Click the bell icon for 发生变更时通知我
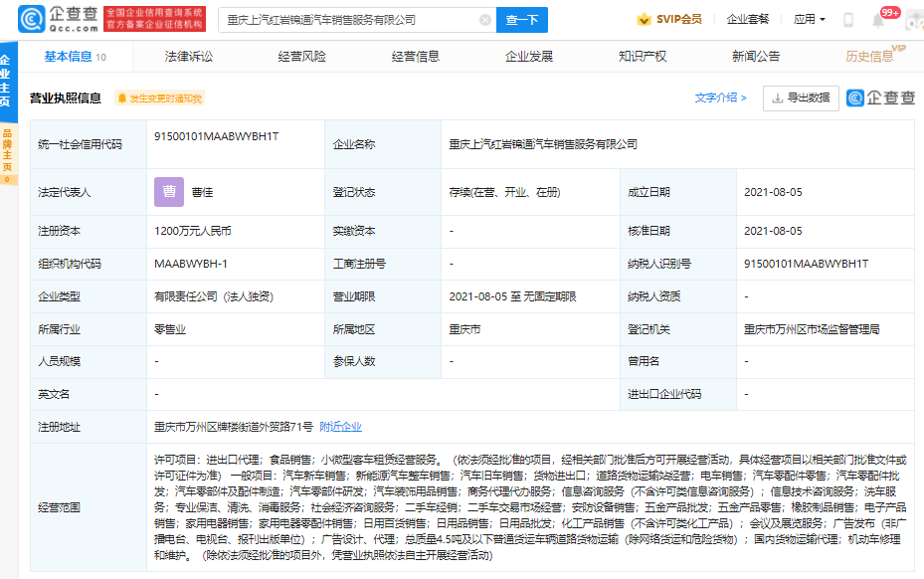 tap(122, 98)
